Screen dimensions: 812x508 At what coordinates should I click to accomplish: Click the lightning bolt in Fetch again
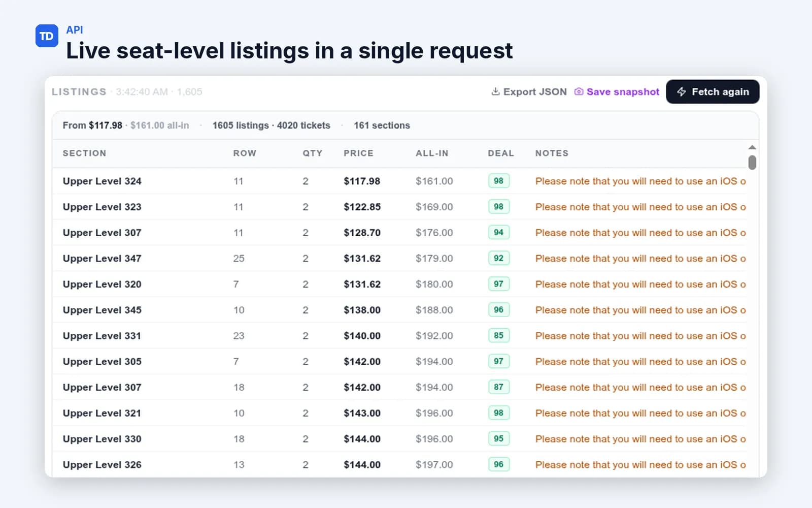point(682,91)
